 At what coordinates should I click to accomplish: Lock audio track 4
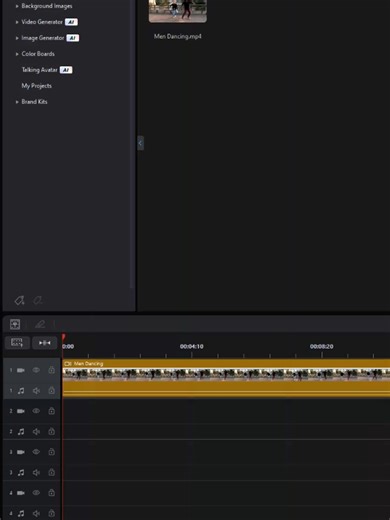click(x=51, y=513)
